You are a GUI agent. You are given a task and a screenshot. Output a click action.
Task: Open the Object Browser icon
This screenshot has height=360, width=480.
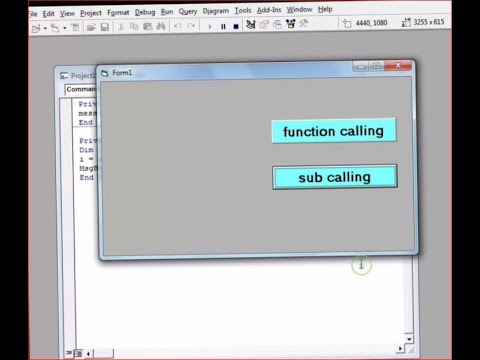pyautogui.click(x=291, y=24)
